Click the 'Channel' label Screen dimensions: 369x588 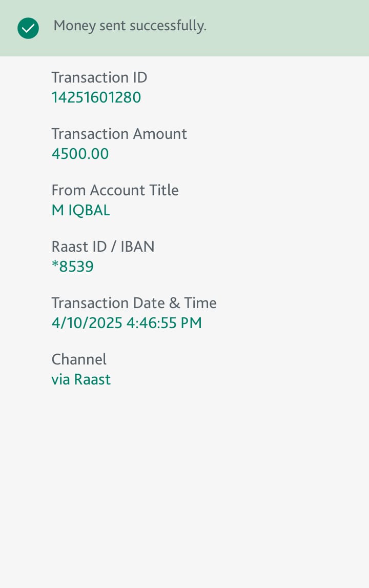click(79, 359)
